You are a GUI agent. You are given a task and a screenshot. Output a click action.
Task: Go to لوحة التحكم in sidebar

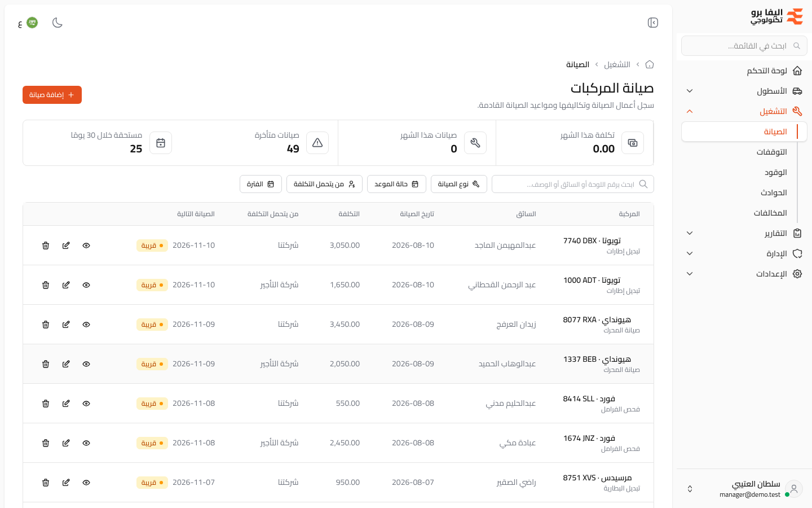[744, 71]
